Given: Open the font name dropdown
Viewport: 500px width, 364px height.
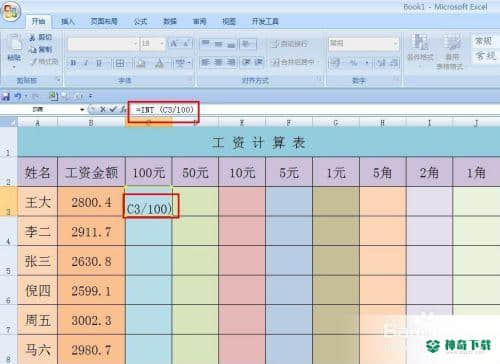Looking at the screenshot, I should pyautogui.click(x=135, y=44).
